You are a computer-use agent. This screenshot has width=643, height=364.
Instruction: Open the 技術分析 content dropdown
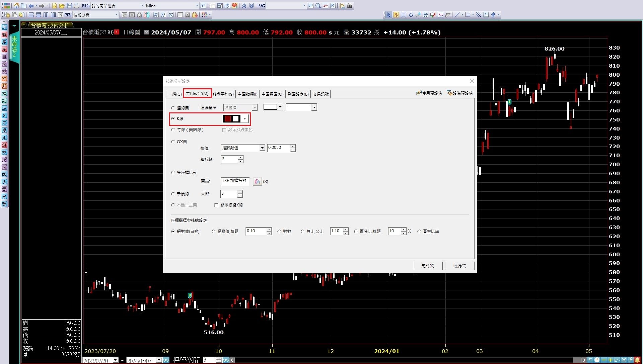pyautogui.click(x=116, y=15)
